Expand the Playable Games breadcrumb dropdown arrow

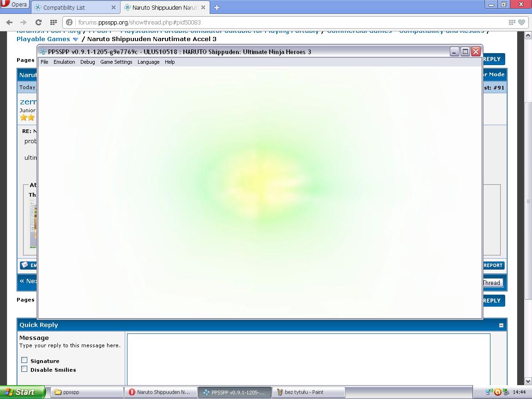coord(76,40)
